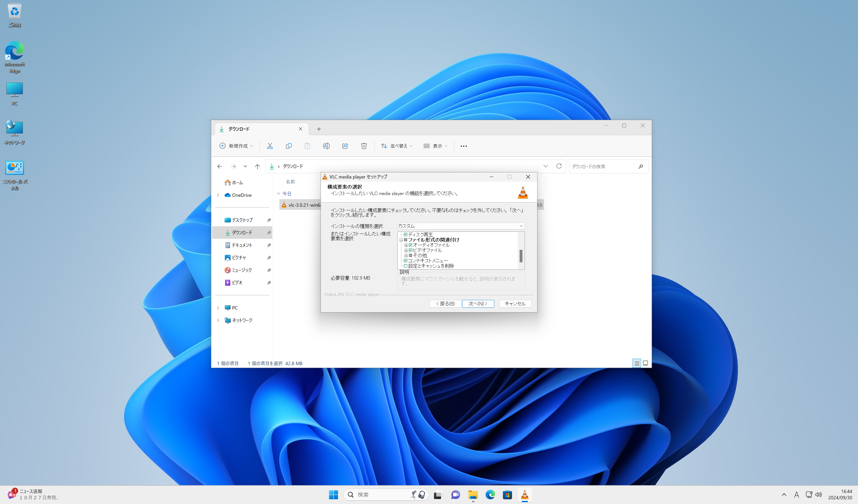Open the カスタム install type dropdown

[460, 226]
